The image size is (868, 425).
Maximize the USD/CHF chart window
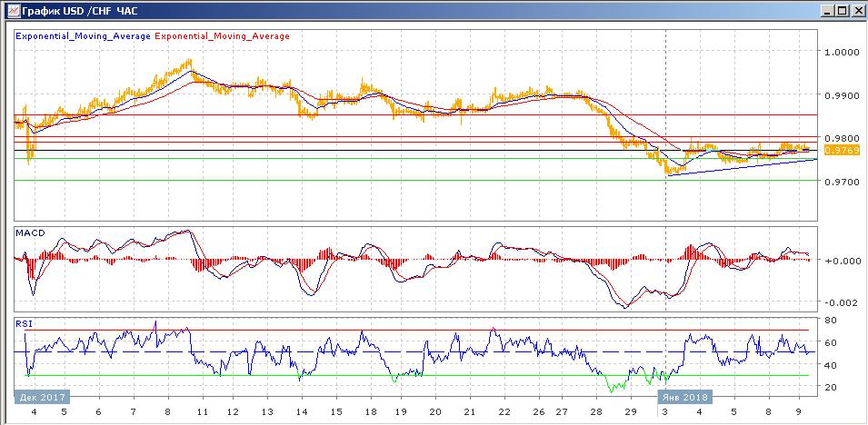click(842, 11)
